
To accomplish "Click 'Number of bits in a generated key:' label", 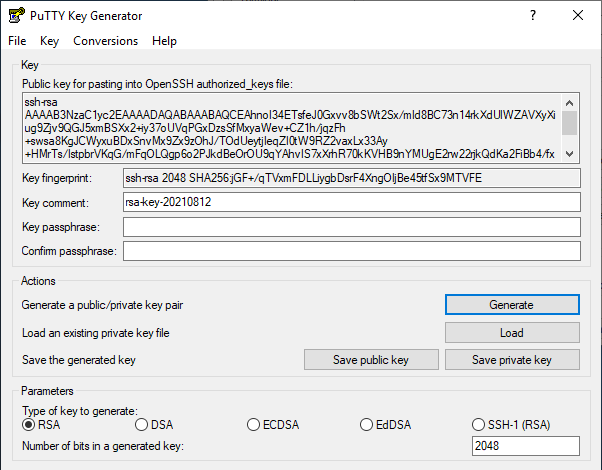I will (x=103, y=446).
